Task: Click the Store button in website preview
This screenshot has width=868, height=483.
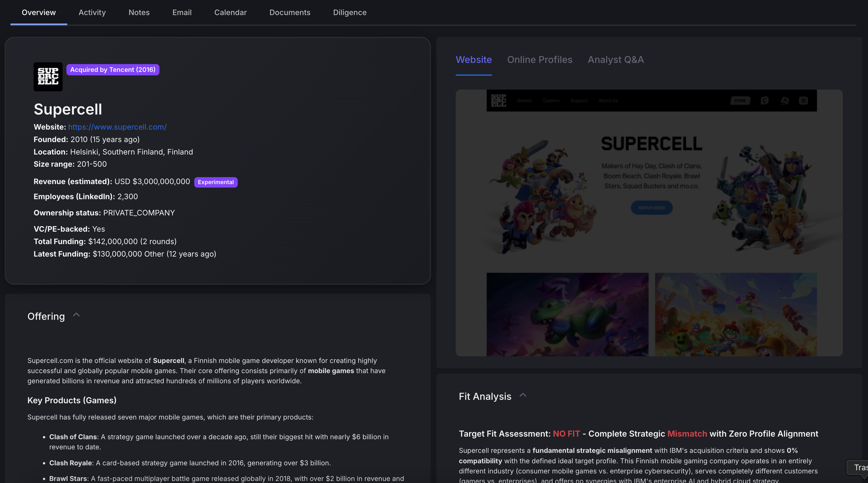Action: (x=740, y=100)
